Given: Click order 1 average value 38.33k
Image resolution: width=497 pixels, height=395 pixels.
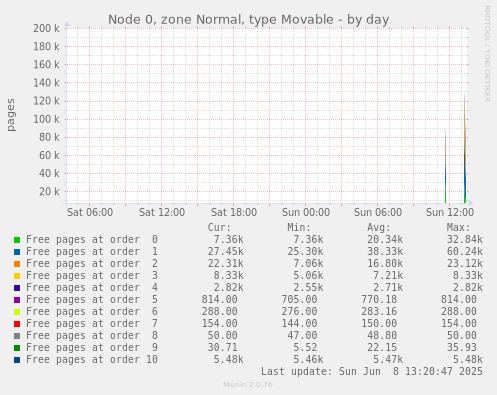Looking at the screenshot, I should [x=385, y=252].
